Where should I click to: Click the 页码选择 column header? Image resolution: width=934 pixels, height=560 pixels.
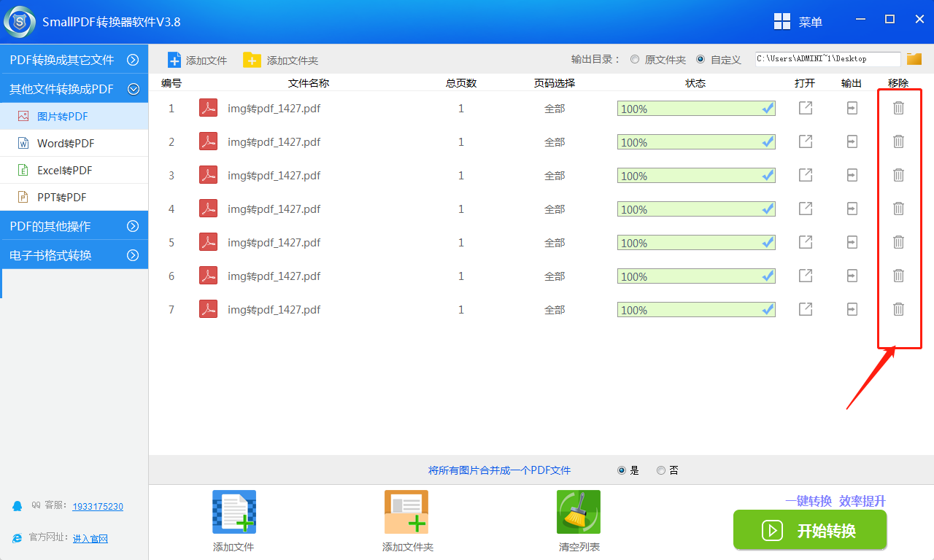(555, 83)
